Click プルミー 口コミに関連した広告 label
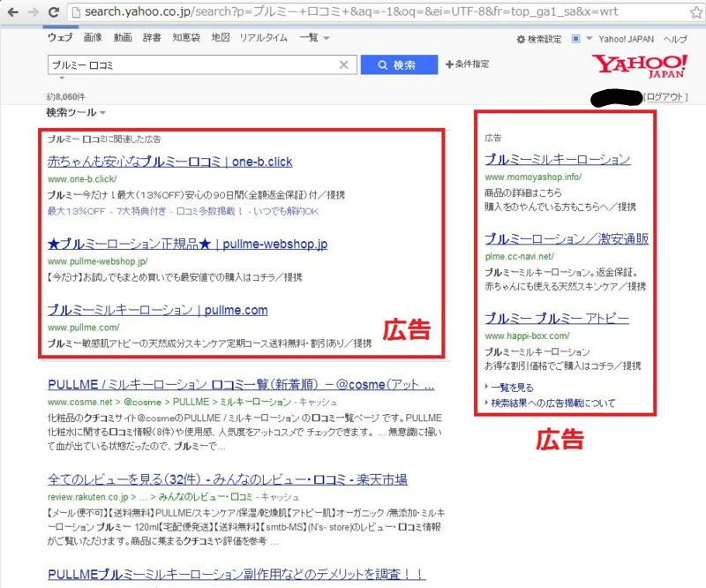Screen dimensions: 706x588 point(104,139)
